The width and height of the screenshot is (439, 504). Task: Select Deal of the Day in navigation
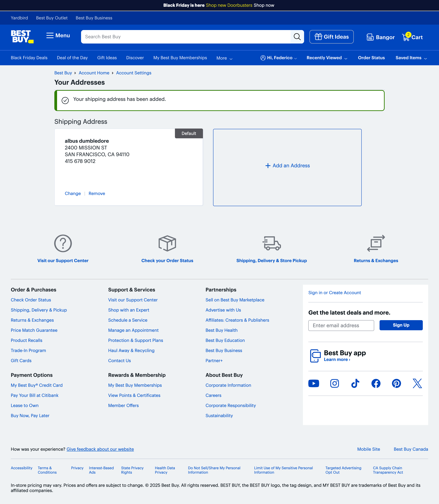click(x=72, y=58)
